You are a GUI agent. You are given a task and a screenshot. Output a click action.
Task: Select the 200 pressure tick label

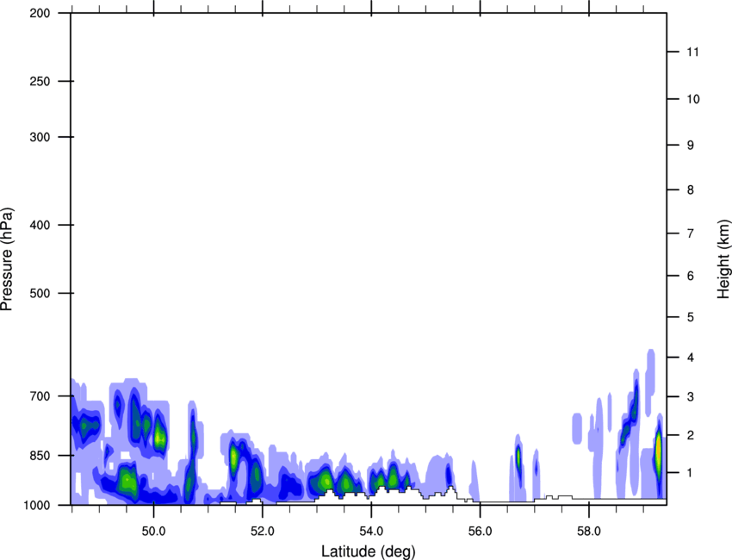(x=40, y=13)
